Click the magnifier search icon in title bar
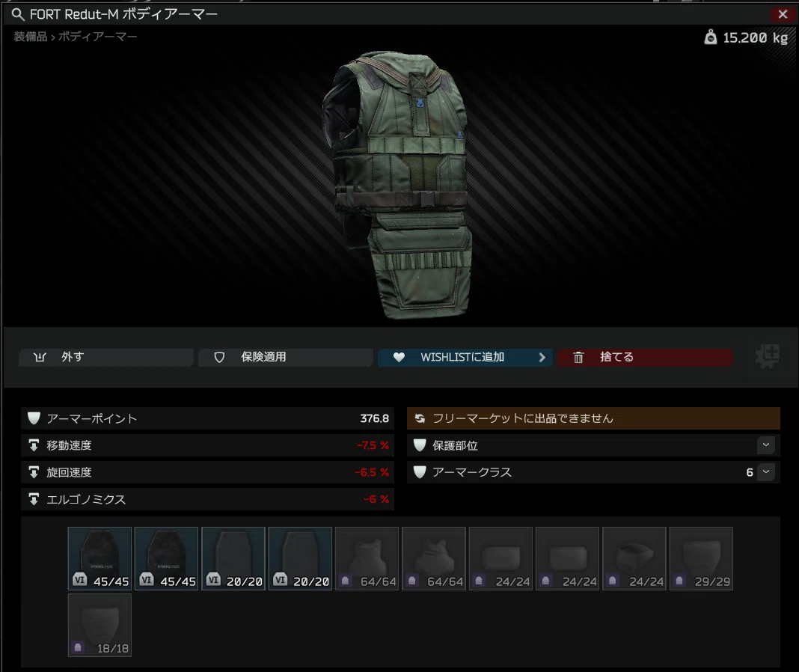799x672 pixels. pos(18,14)
